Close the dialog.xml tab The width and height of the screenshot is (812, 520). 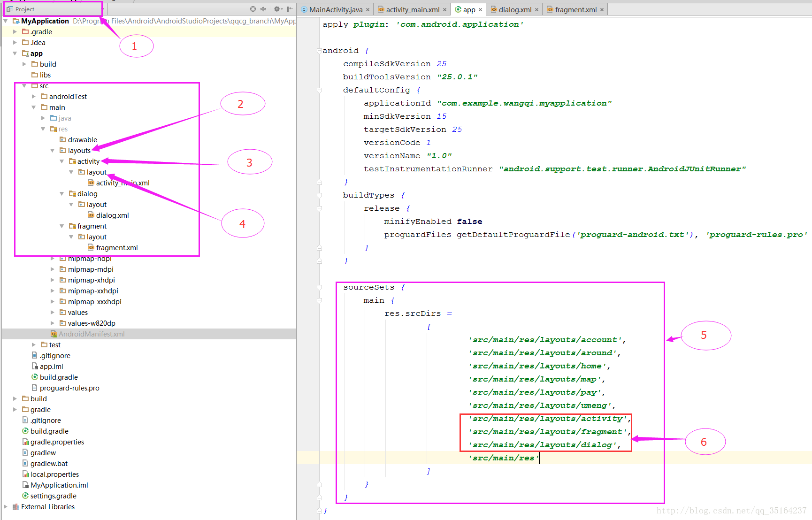click(x=536, y=9)
